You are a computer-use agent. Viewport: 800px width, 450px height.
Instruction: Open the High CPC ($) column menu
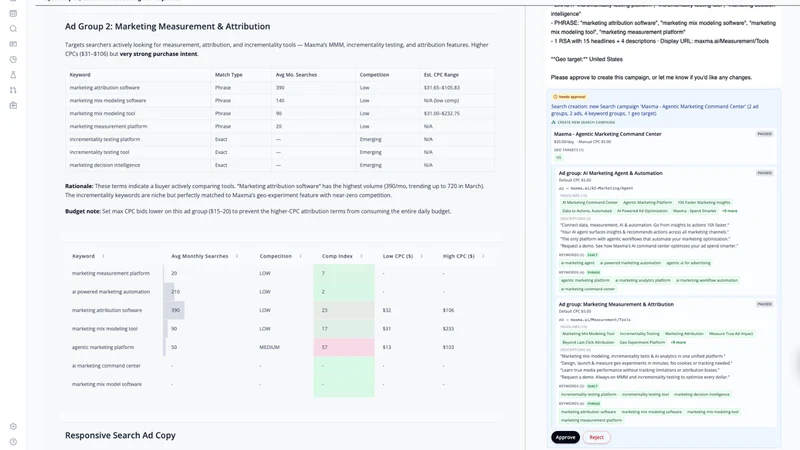(483, 256)
